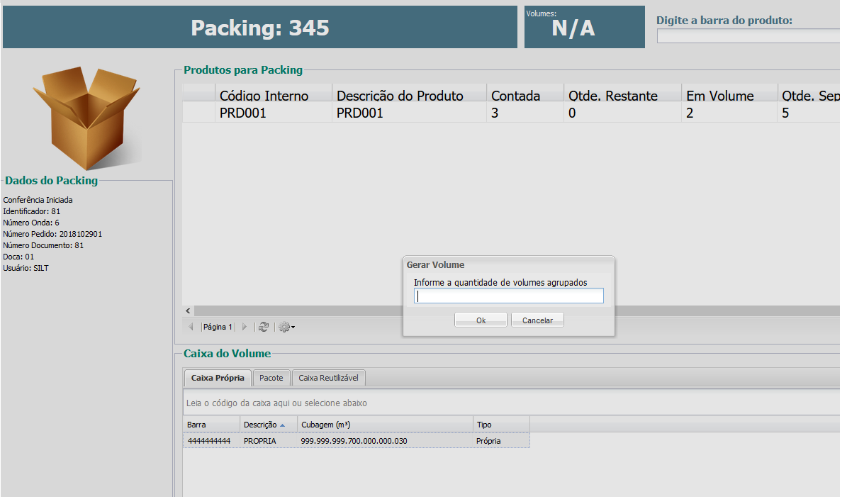Viewport: 847px width, 504px height.
Task: Open the Pacote tab
Action: pyautogui.click(x=271, y=378)
